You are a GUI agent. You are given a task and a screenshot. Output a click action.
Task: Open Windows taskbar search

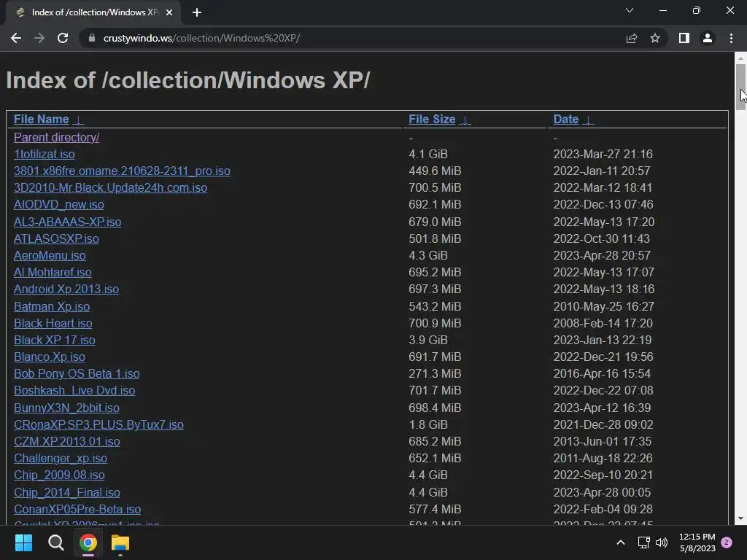(x=55, y=542)
